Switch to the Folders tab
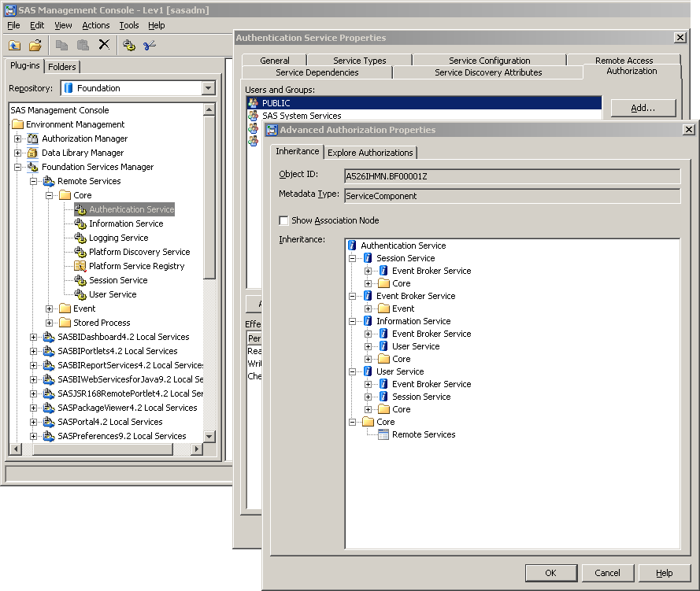The width and height of the screenshot is (700, 591). pyautogui.click(x=62, y=67)
